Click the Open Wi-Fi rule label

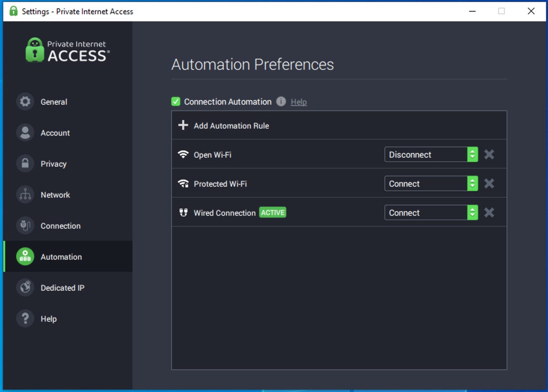click(212, 155)
